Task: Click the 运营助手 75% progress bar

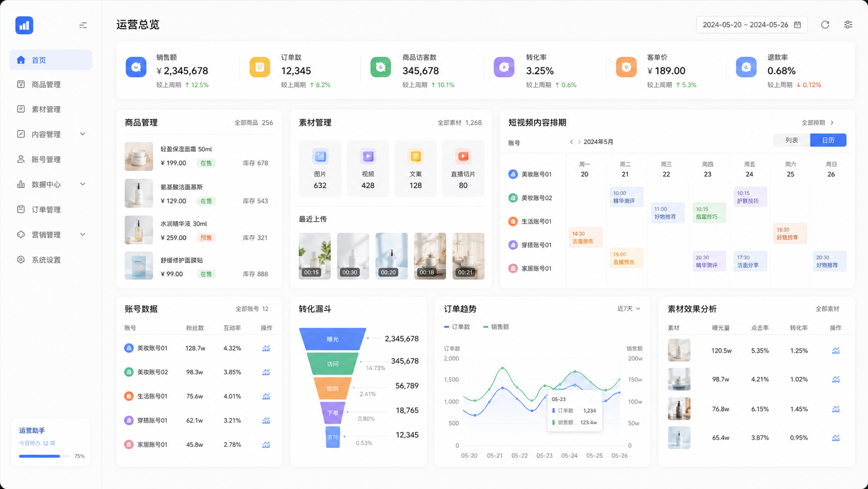Action: click(44, 456)
